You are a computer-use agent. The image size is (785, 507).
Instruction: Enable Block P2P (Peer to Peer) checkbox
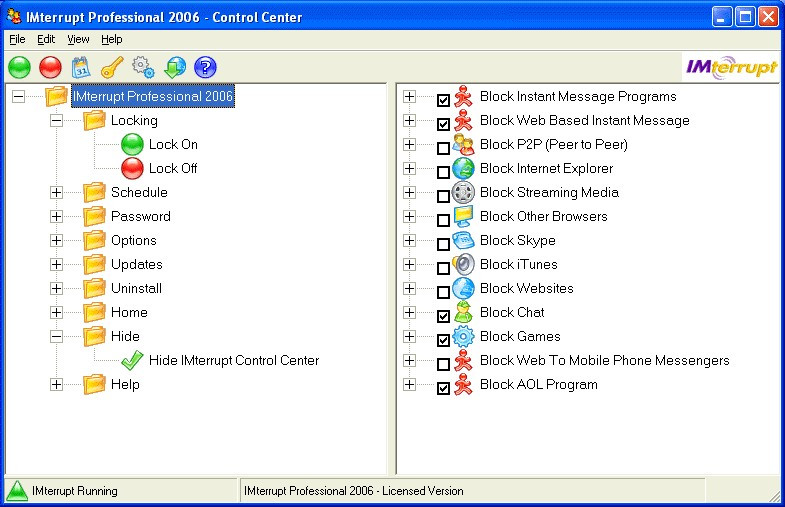[443, 148]
